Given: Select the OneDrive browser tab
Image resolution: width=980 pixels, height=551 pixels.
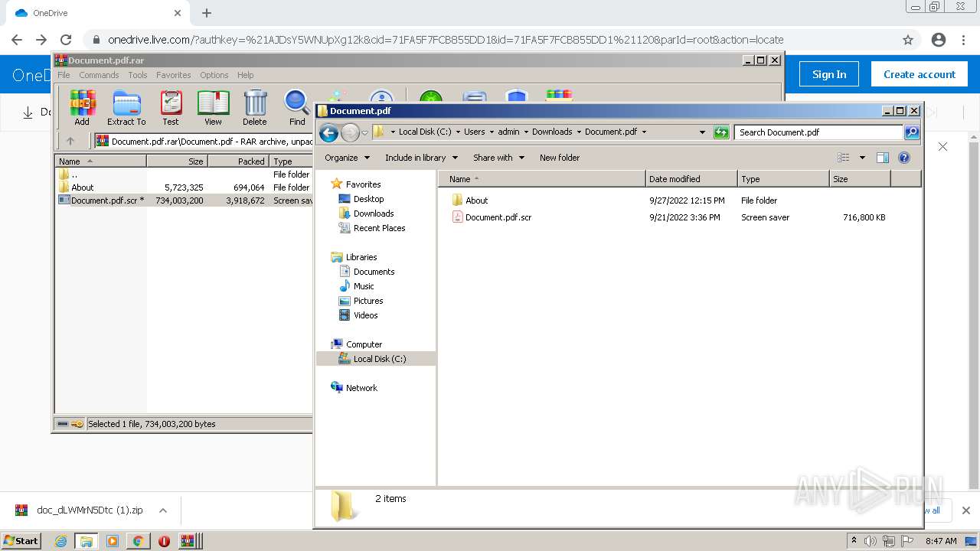Looking at the screenshot, I should [x=98, y=13].
